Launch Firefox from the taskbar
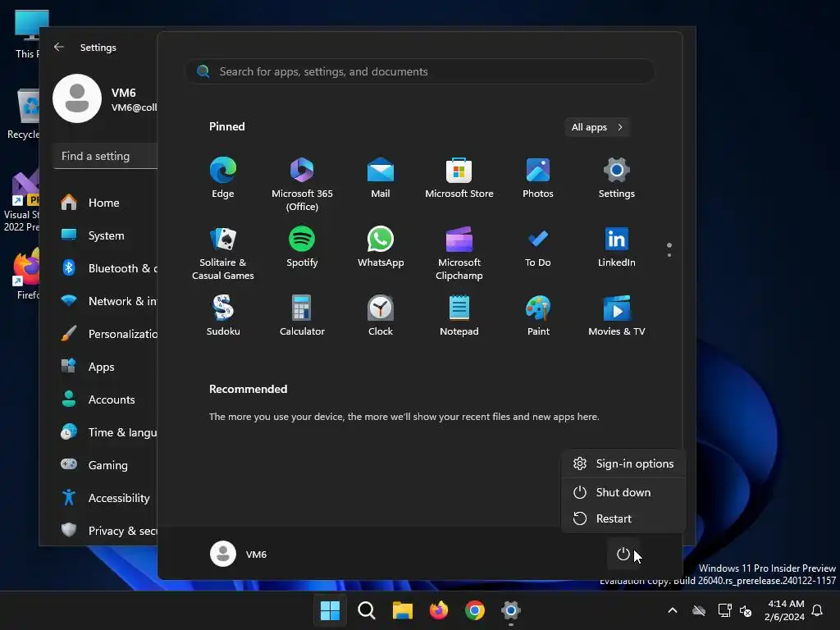 pyautogui.click(x=439, y=610)
